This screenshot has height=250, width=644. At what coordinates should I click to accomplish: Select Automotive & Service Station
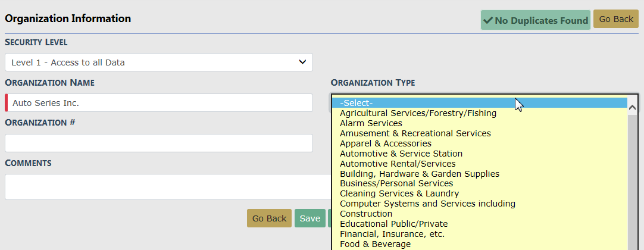click(x=401, y=154)
